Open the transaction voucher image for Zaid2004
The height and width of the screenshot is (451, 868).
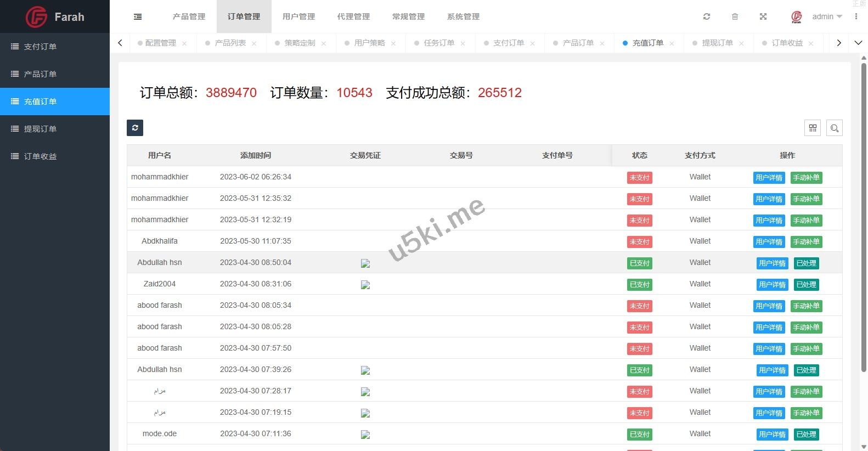pyautogui.click(x=365, y=285)
